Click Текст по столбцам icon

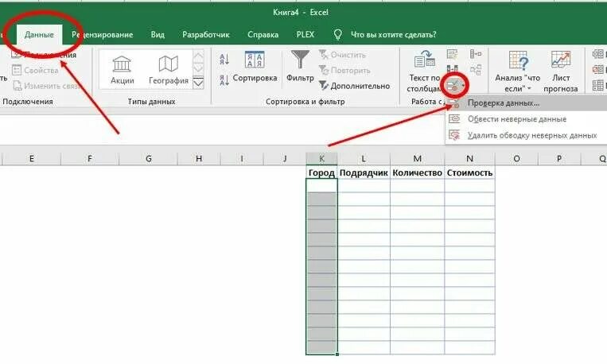pos(425,59)
